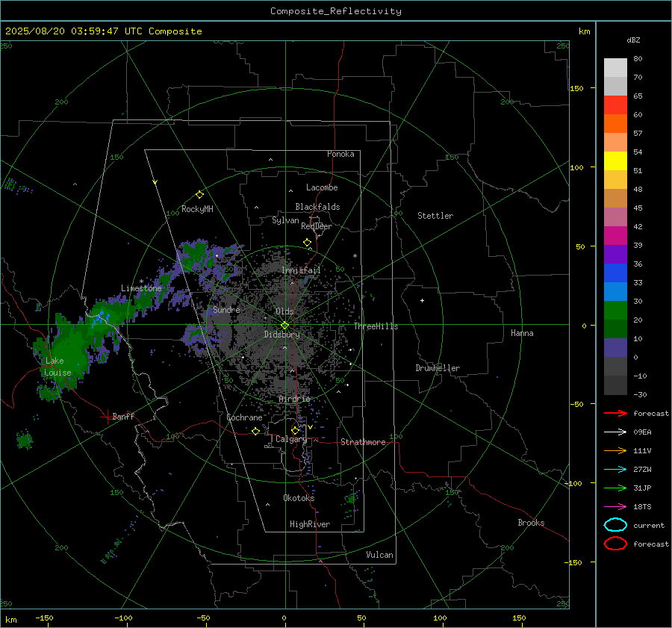The height and width of the screenshot is (628, 672).
Task: Click the cyan 27ZW arrow icon
Action: [615, 470]
